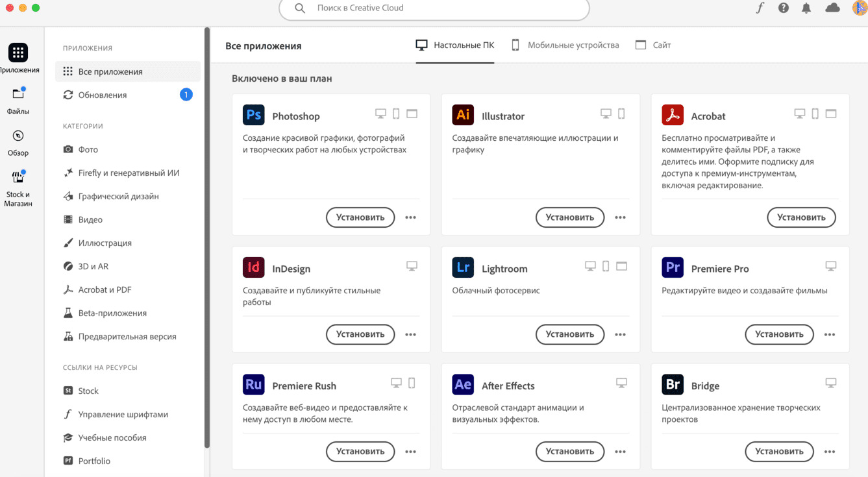Select Все приложения in sidebar
Viewport: 868px width, 477px height.
click(128, 71)
